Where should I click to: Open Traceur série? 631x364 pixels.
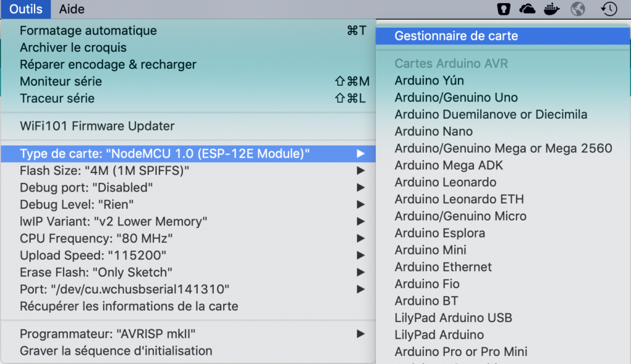pos(189,98)
